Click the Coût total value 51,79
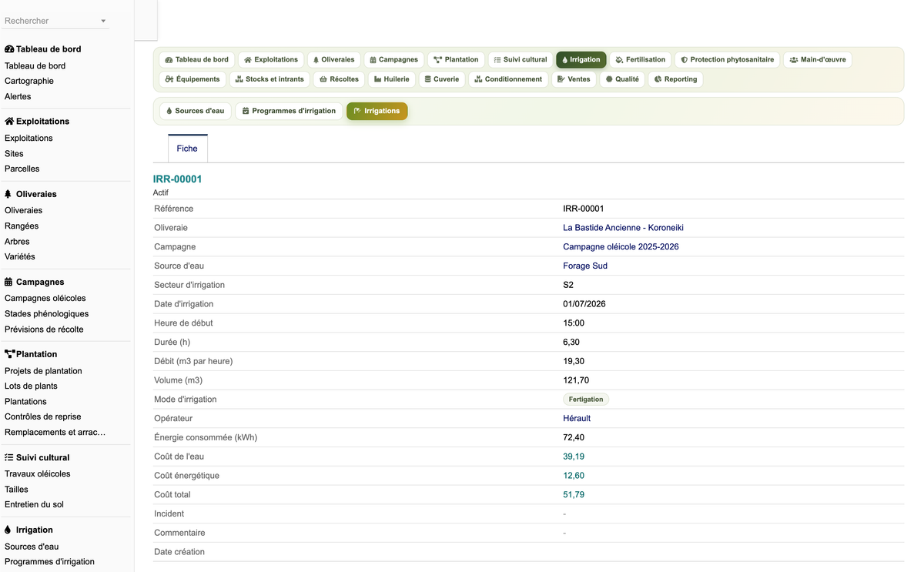The width and height of the screenshot is (924, 572). [574, 495]
